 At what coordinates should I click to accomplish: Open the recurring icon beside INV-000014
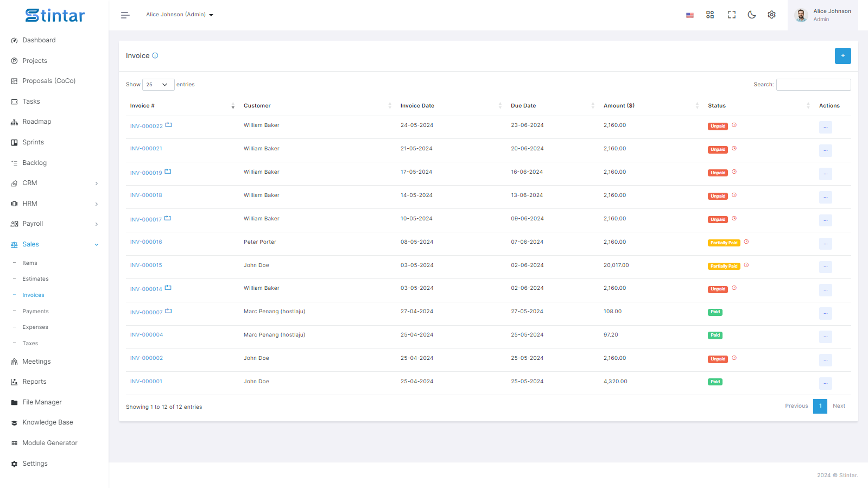point(168,288)
